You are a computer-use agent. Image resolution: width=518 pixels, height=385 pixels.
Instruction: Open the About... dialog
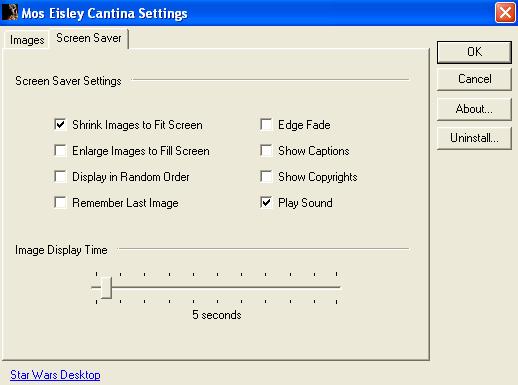[x=474, y=109]
